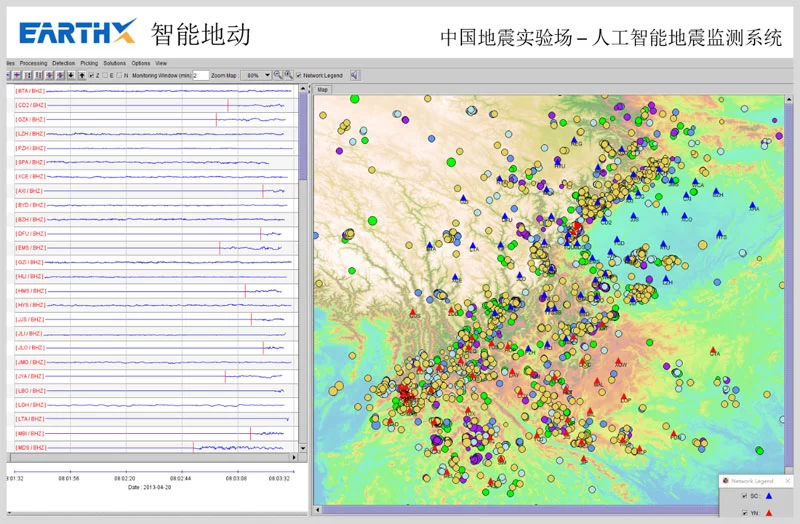The image size is (800, 524).
Task: Click the blue triangle SC network symbol
Action: [x=768, y=496]
